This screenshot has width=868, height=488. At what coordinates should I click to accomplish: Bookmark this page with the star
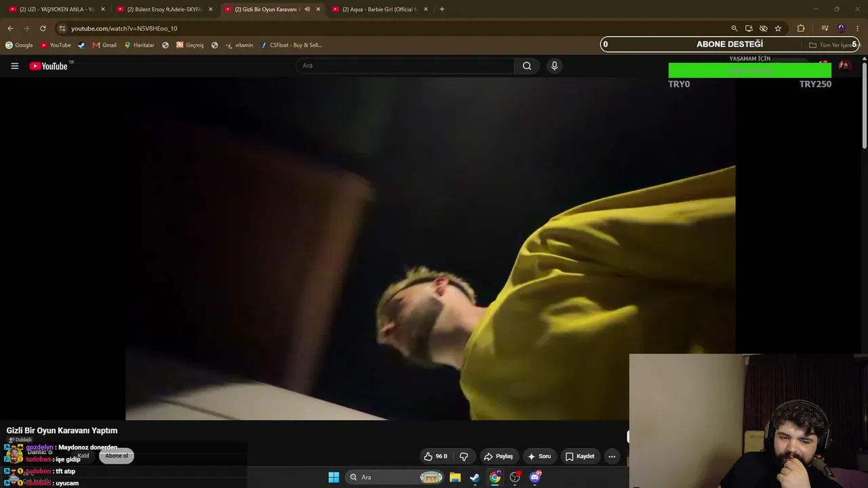pyautogui.click(x=778, y=28)
